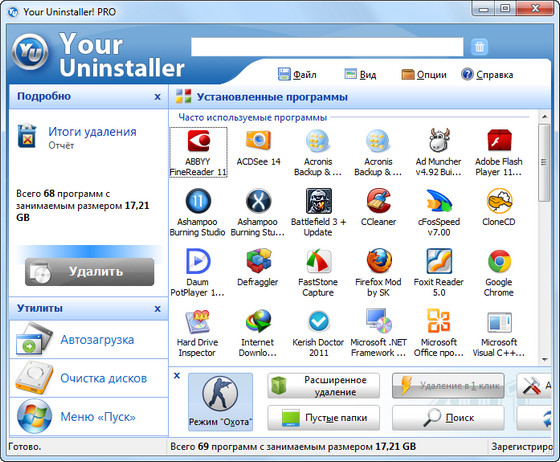560x462 pixels.
Task: Click the trash icon beside search field
Action: tap(479, 47)
